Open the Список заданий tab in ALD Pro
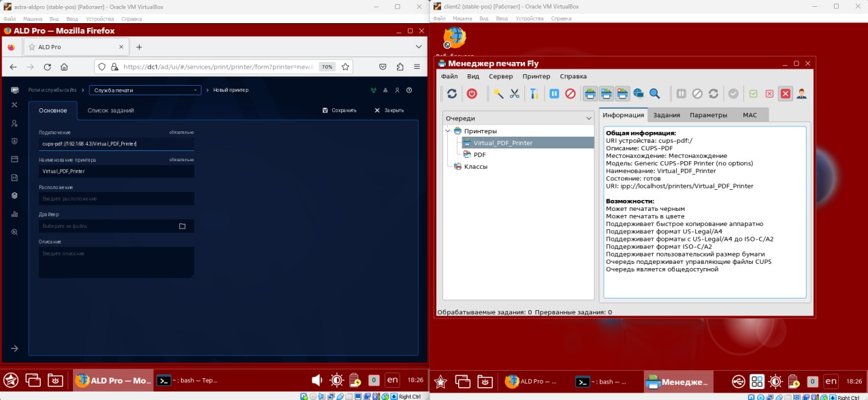This screenshot has height=400, width=868. tap(110, 110)
